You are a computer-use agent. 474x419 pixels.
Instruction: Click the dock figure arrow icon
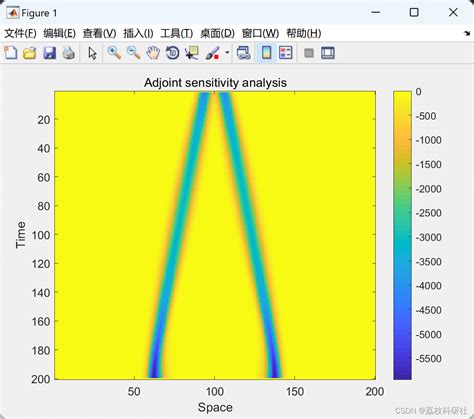[x=467, y=33]
